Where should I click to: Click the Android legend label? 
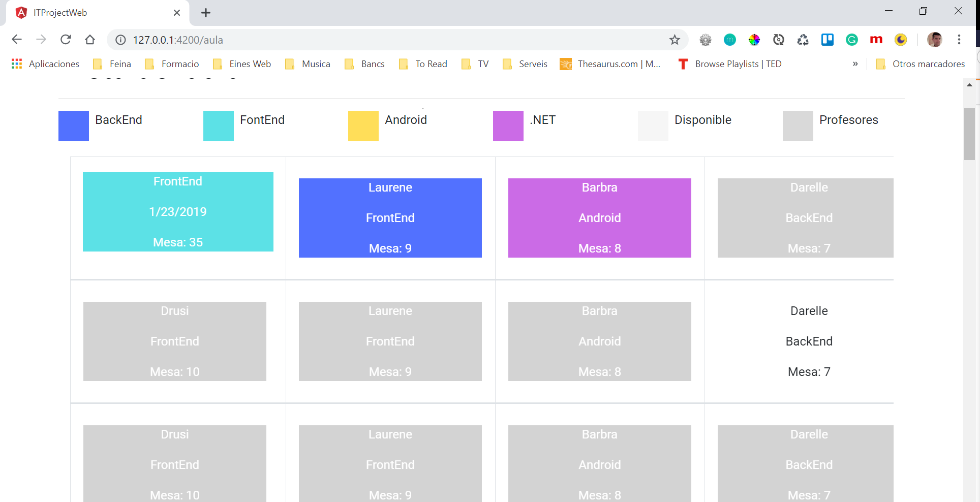coord(406,120)
